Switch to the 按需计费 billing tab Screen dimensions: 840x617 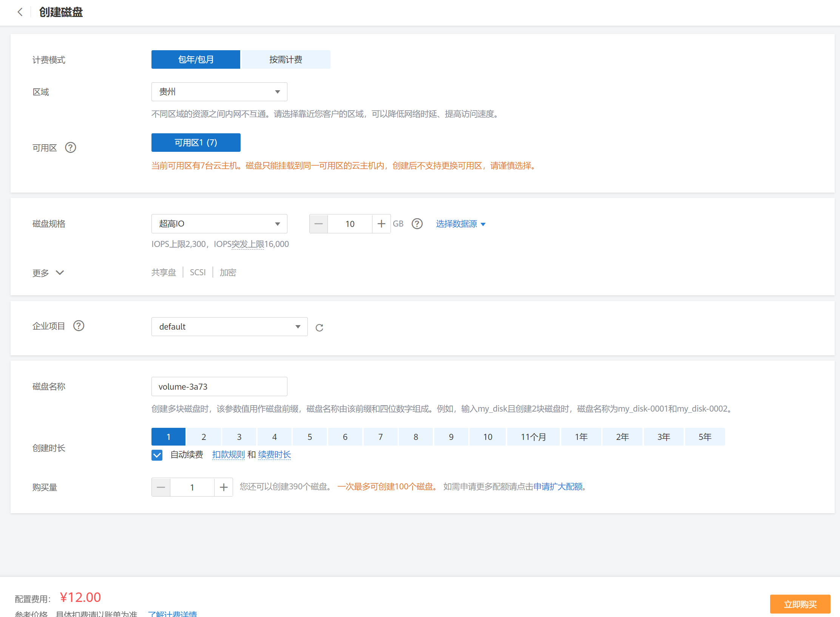tap(285, 59)
